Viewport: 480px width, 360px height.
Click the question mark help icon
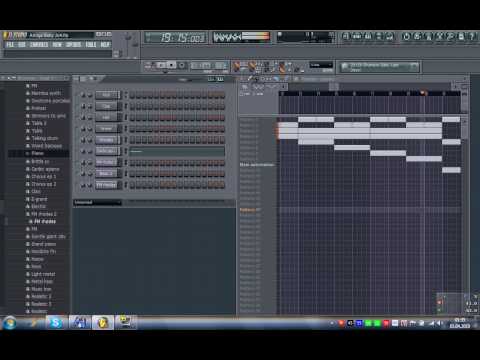(x=472, y=36)
